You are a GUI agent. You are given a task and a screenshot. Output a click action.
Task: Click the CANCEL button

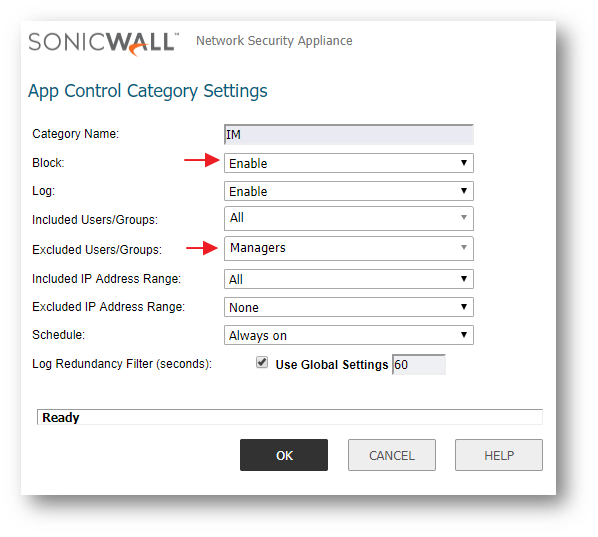pyautogui.click(x=392, y=455)
